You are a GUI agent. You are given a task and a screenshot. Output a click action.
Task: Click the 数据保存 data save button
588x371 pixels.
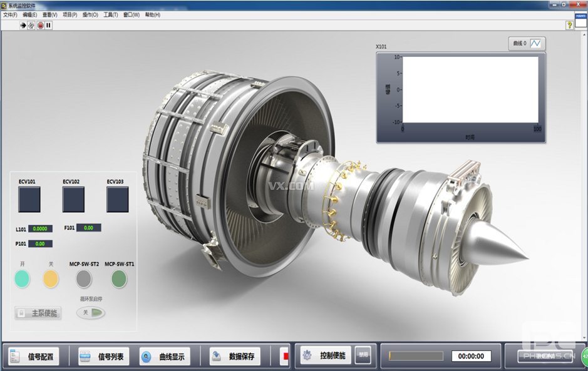pos(234,357)
